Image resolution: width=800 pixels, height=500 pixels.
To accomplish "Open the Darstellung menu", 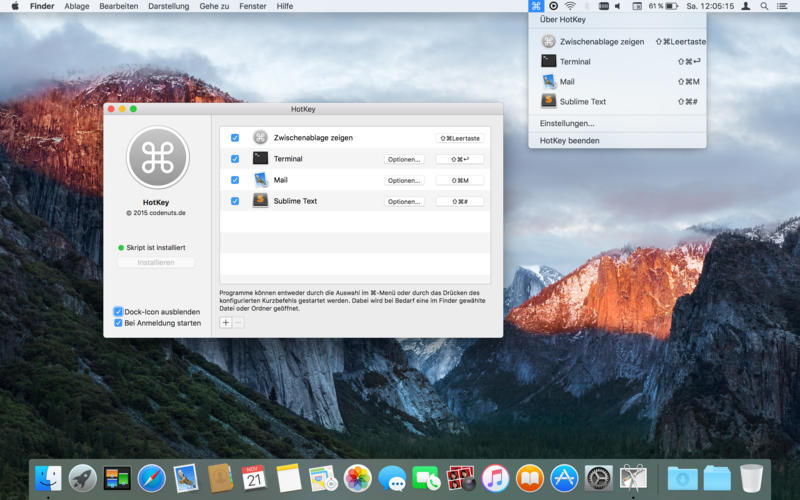I will point(168,6).
